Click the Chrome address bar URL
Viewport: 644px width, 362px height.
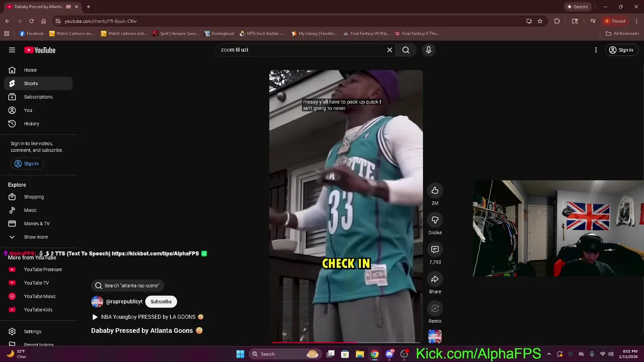point(101,21)
